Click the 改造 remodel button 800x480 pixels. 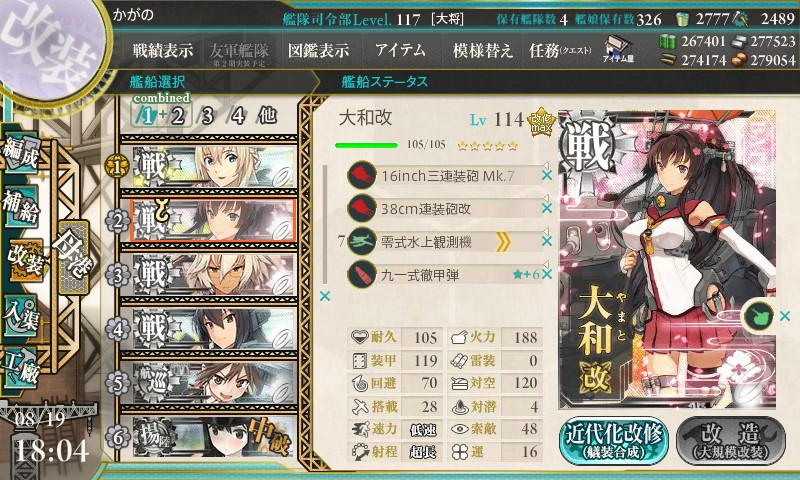point(731,441)
